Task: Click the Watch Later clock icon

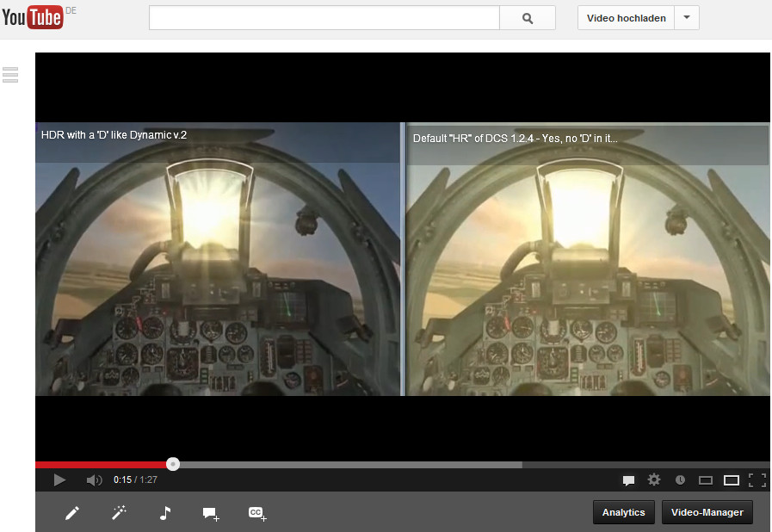Action: click(x=680, y=480)
